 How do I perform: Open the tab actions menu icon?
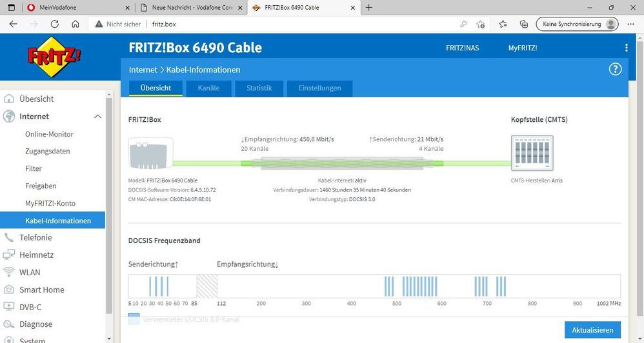(12, 7)
